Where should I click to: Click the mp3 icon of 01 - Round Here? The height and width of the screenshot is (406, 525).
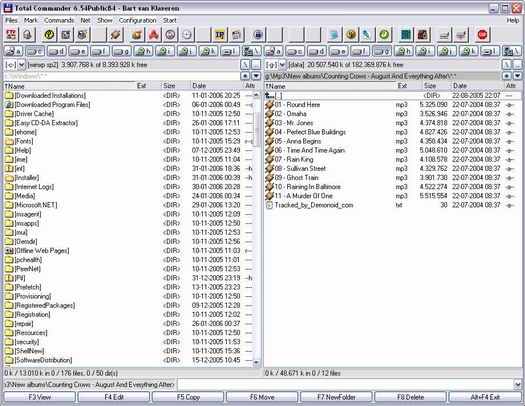[269, 105]
